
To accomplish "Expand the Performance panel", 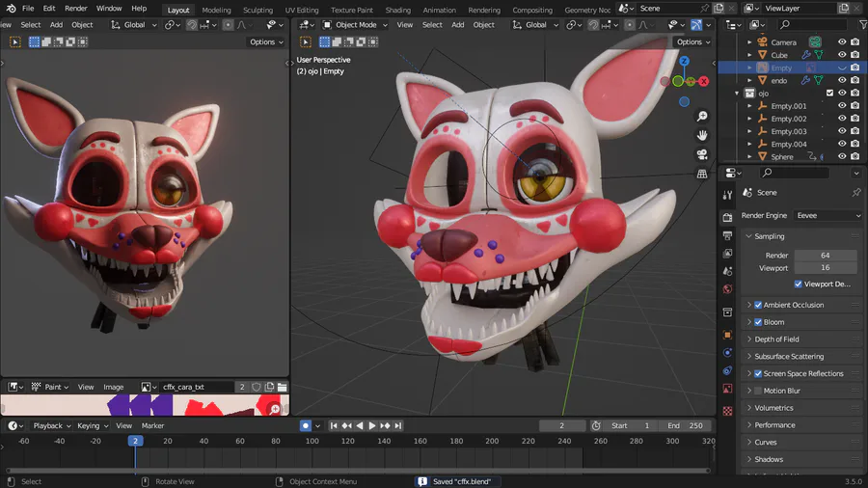I will [x=774, y=425].
